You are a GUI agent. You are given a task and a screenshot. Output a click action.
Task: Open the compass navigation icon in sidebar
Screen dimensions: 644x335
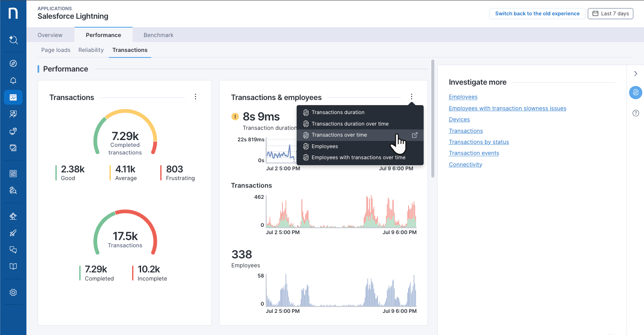pos(13,63)
